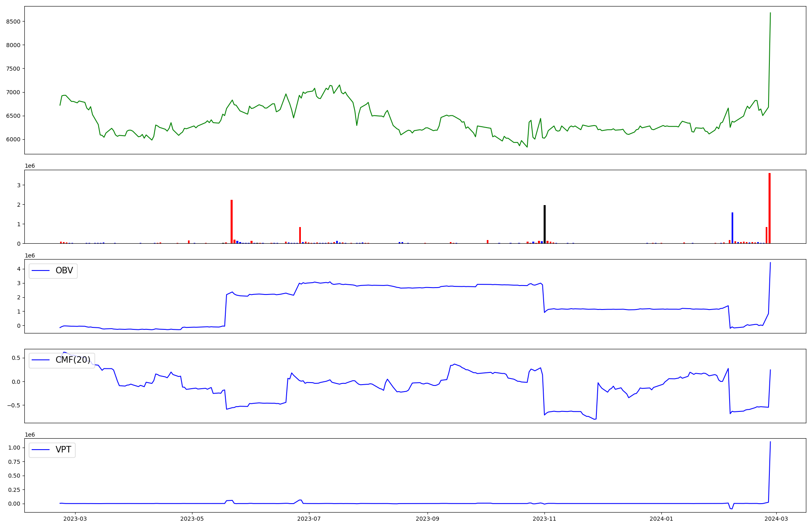This screenshot has width=812, height=528.
Task: Click the blue line sample in OBV legend
Action: (41, 271)
